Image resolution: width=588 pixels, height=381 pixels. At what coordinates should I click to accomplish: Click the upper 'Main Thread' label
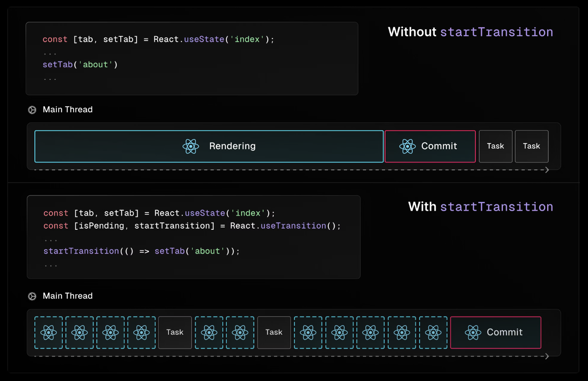pos(68,110)
